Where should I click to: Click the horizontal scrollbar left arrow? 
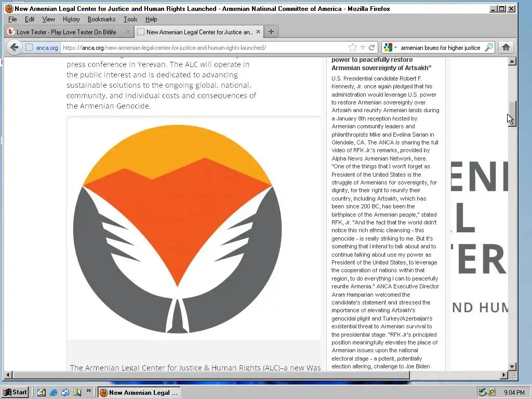click(x=8, y=375)
